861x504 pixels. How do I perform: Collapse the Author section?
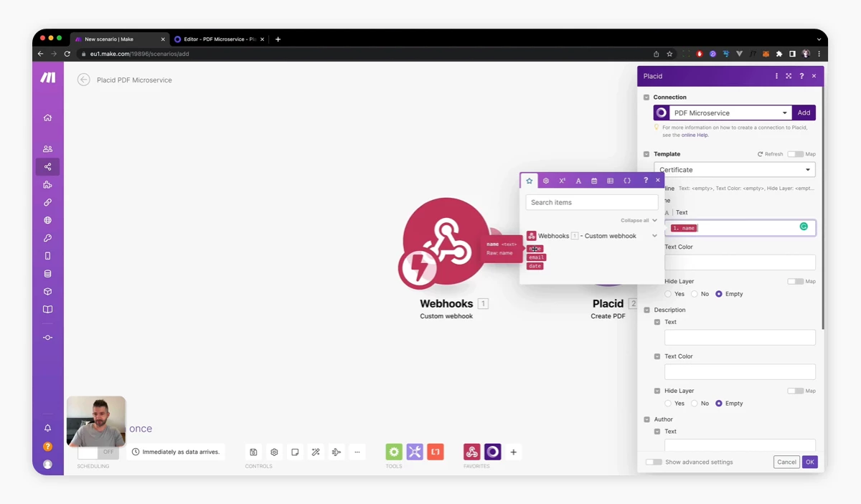coord(646,419)
